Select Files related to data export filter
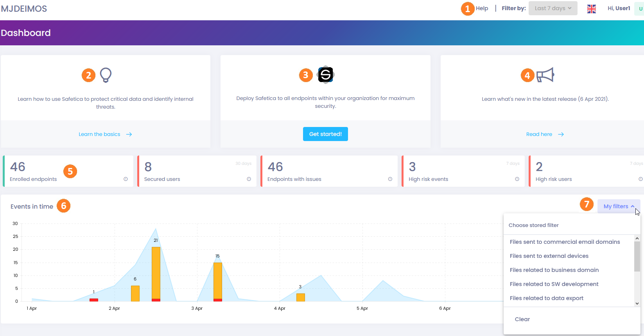The width and height of the screenshot is (644, 336). click(546, 298)
